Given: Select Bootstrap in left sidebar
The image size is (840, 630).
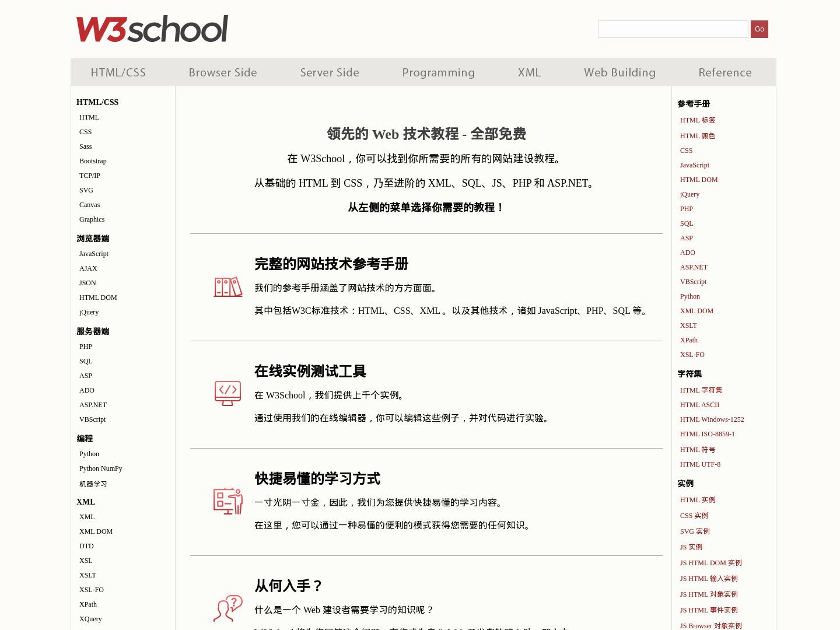Looking at the screenshot, I should click(93, 161).
